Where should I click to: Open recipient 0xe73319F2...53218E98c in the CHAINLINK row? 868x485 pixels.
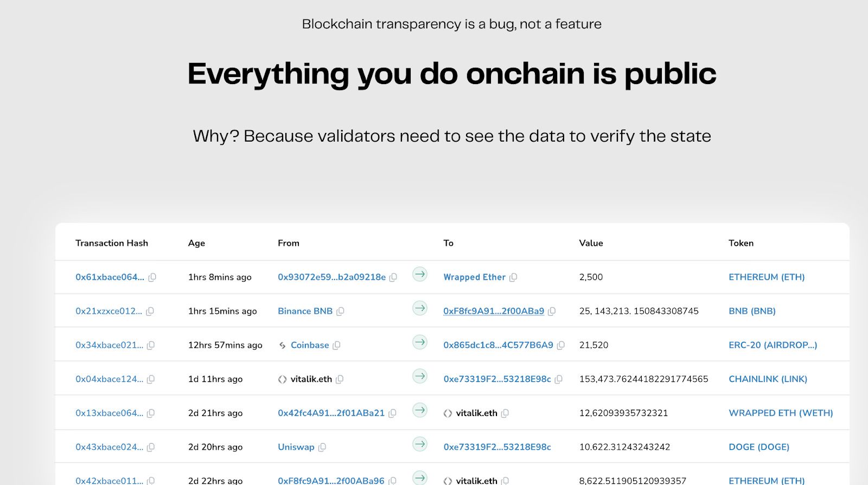497,379
